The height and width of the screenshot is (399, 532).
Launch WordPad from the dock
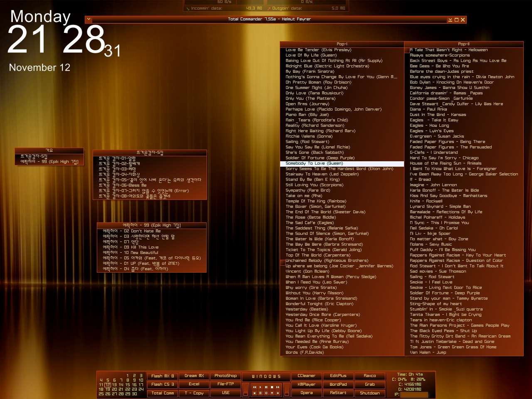point(338,384)
